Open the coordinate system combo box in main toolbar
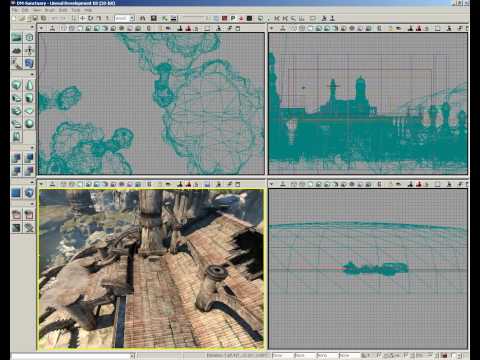Image resolution: width=480 pixels, height=360 pixels. coord(124,18)
